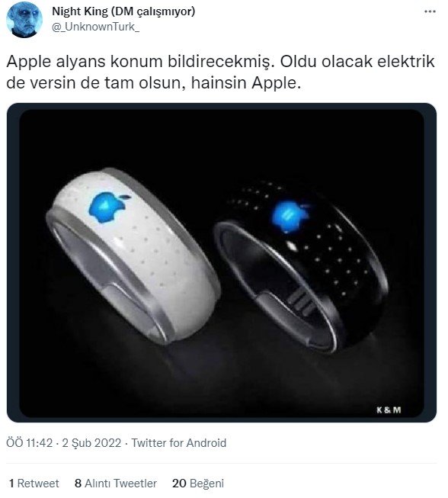This screenshot has height=498, width=448.
Task: Open the Night King display name link
Action: [x=123, y=11]
